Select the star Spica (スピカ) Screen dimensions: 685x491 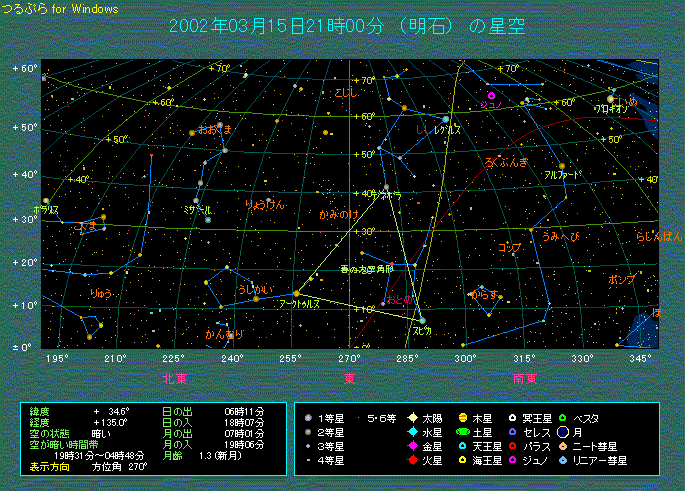click(422, 320)
